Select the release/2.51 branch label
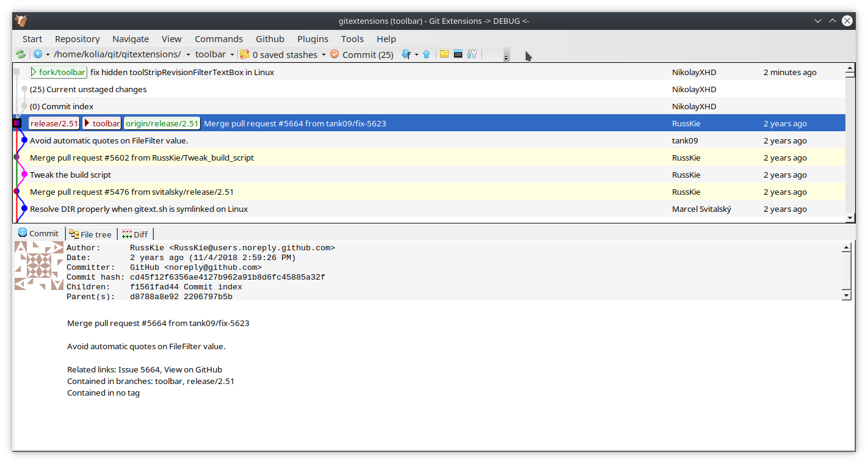Screen dimensions: 868x464 coord(54,123)
